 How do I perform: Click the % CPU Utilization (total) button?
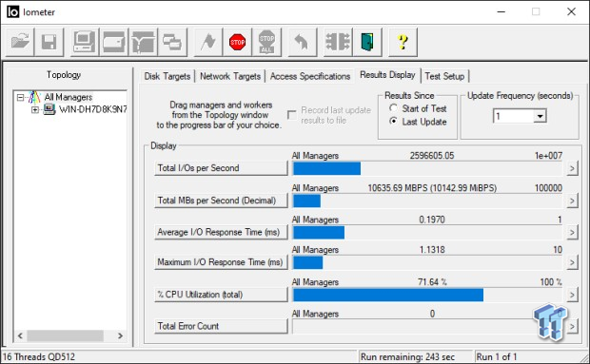[x=221, y=295]
